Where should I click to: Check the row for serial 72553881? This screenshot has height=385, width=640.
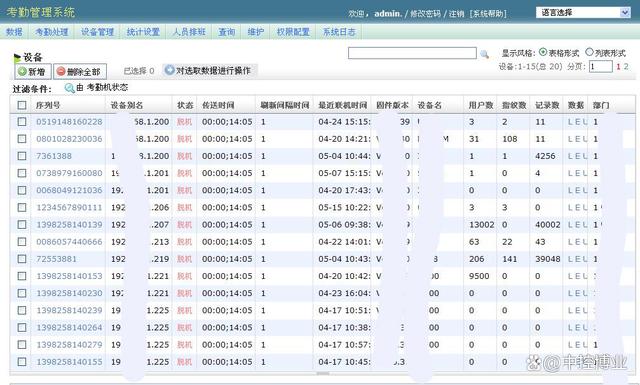pos(22,259)
